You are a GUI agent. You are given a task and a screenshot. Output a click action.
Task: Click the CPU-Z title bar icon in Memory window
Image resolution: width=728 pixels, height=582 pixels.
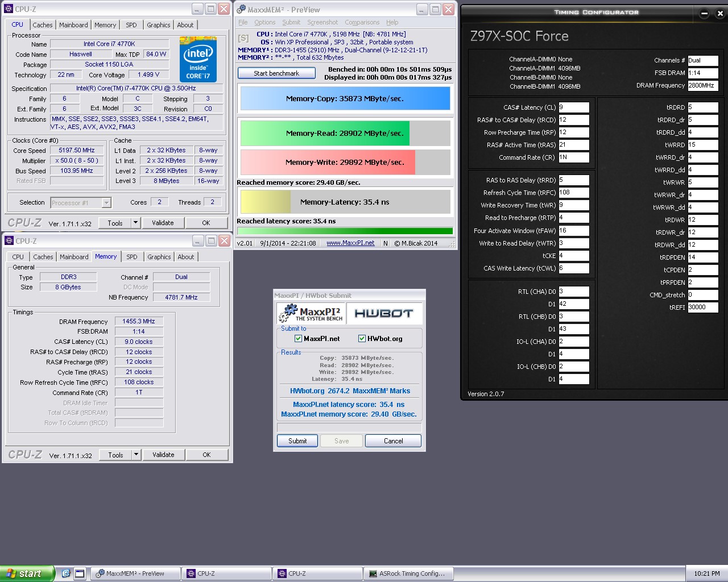click(10, 241)
